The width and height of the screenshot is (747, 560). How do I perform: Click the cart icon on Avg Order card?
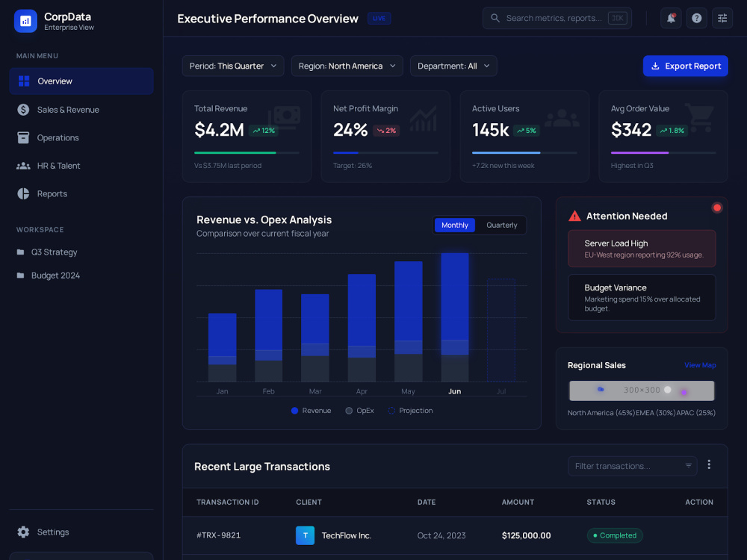700,117
